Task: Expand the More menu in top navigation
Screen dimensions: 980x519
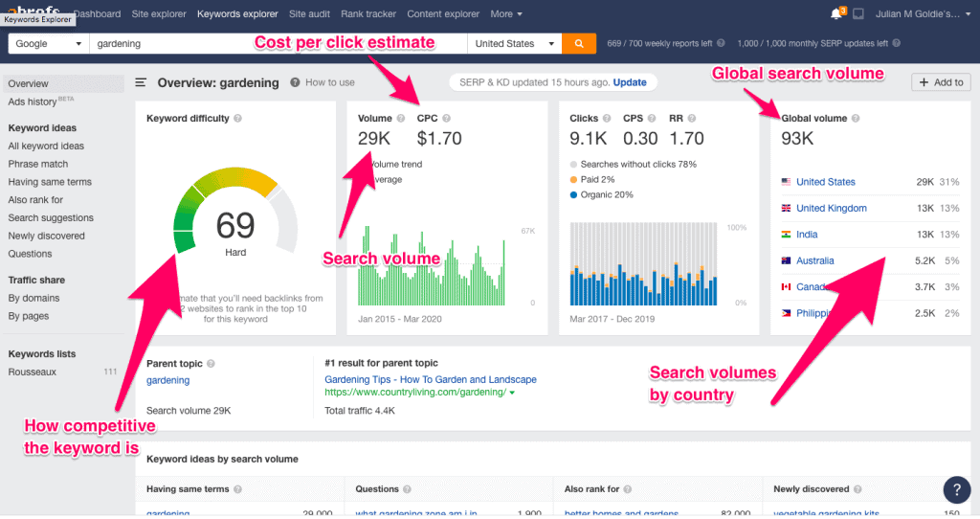Action: [506, 13]
